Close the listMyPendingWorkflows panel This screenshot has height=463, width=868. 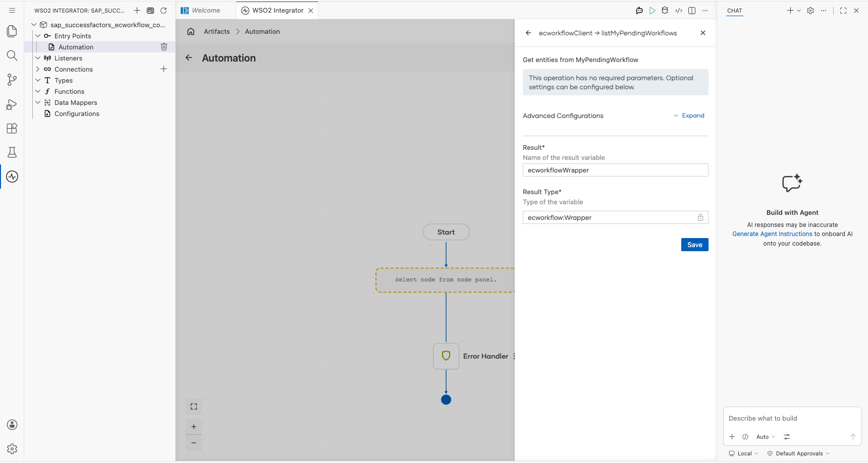[x=703, y=33]
